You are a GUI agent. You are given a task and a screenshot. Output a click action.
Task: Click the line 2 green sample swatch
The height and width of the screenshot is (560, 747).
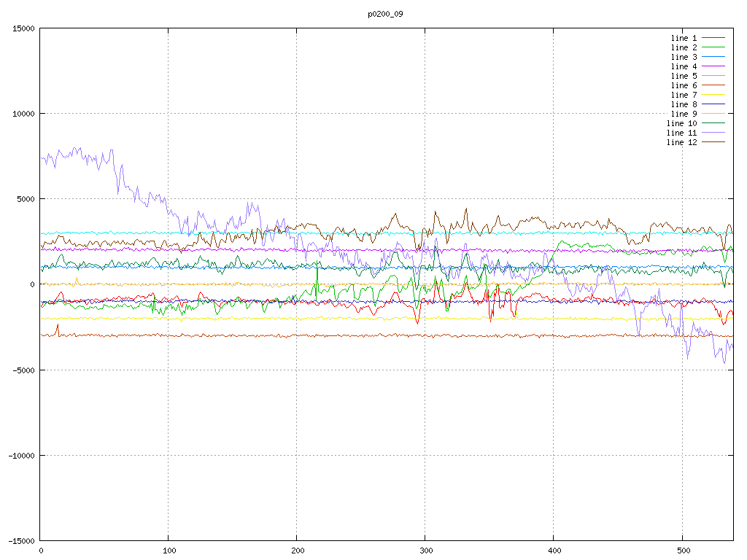point(713,47)
